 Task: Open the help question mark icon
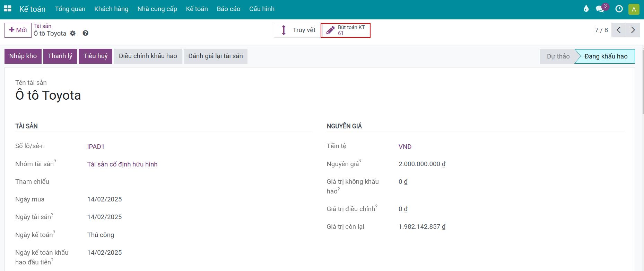point(85,33)
